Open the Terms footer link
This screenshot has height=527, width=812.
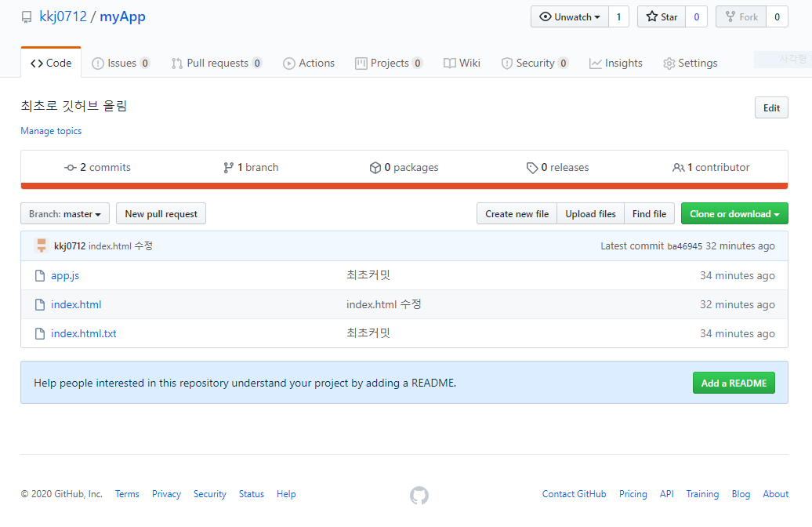click(127, 494)
